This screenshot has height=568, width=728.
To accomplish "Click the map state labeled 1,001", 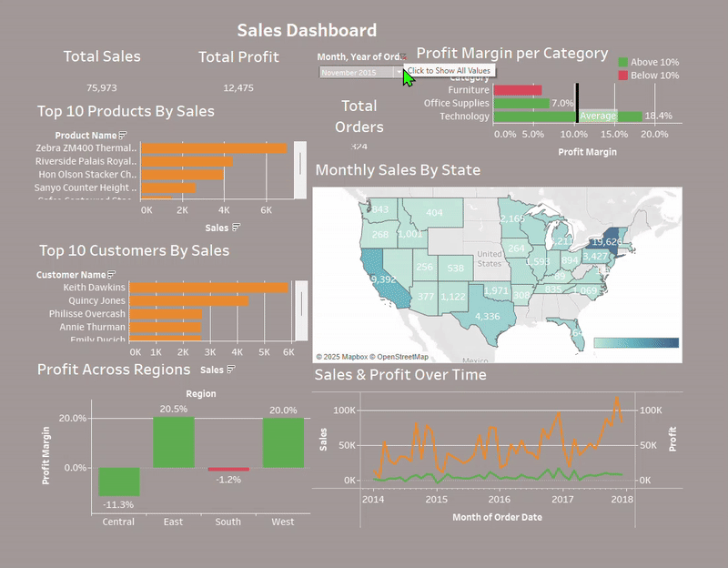I will pos(410,234).
